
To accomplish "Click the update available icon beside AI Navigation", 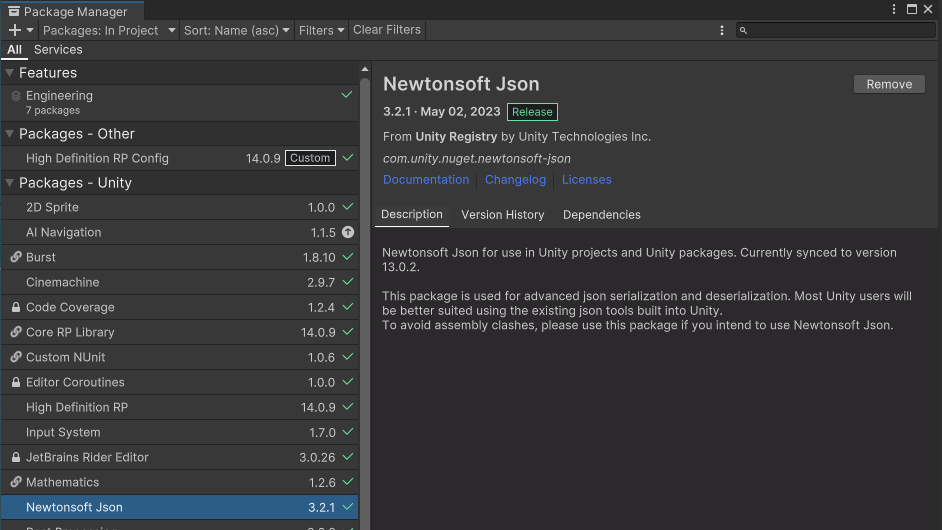I will [x=348, y=232].
